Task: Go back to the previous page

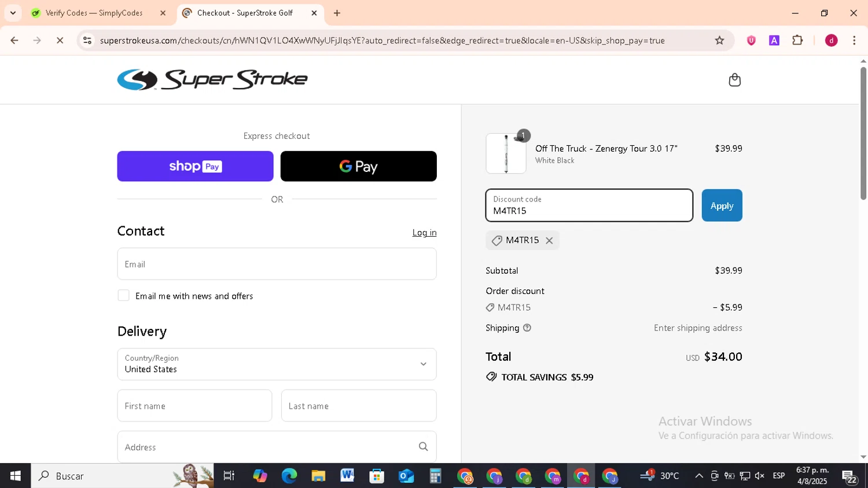Action: point(14,41)
